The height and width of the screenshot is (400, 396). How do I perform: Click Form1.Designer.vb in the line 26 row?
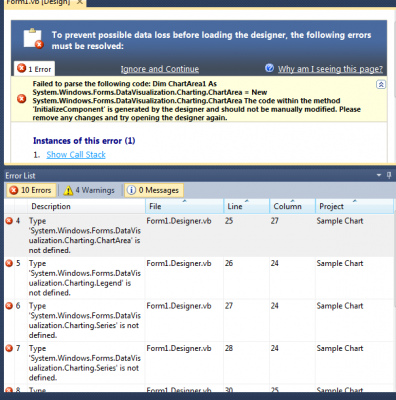179,263
